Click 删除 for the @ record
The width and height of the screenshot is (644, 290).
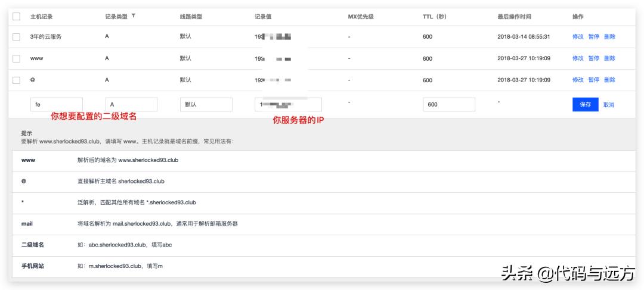click(609, 80)
